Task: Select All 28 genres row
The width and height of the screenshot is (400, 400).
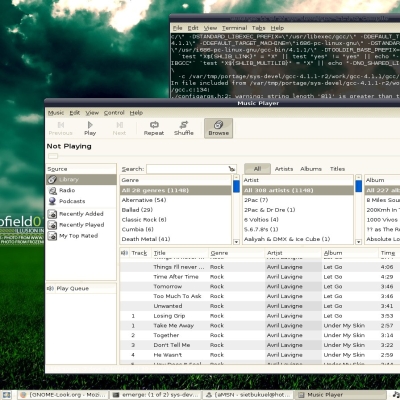Action: 176,190
